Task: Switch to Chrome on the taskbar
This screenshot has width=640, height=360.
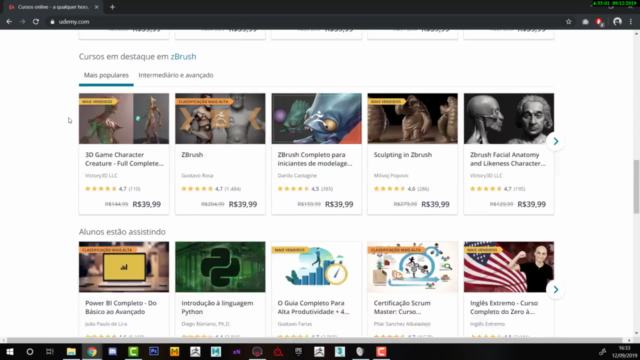Action: point(92,351)
